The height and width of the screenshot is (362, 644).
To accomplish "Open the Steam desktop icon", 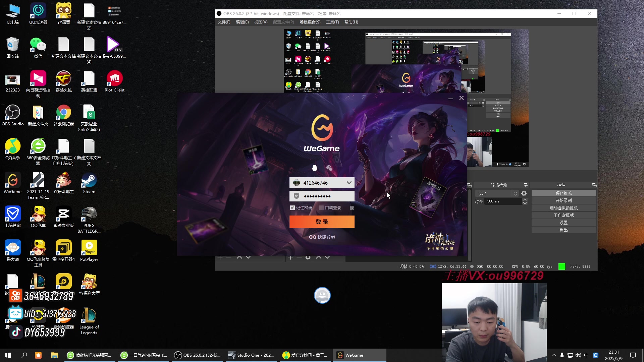I will (x=89, y=183).
